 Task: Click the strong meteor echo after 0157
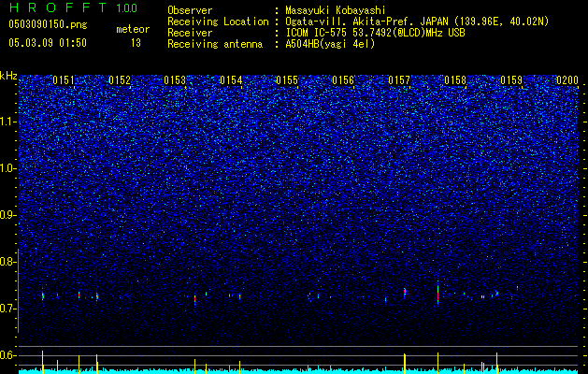(437, 294)
